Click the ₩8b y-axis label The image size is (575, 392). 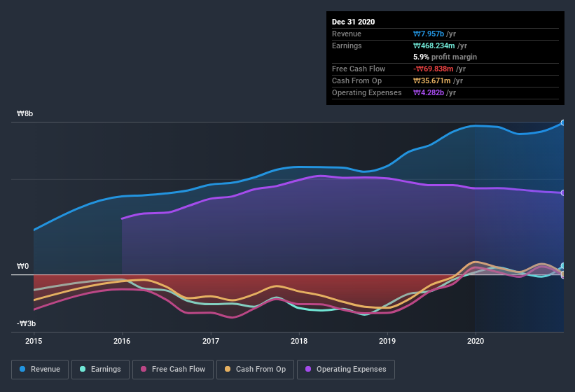pos(25,113)
